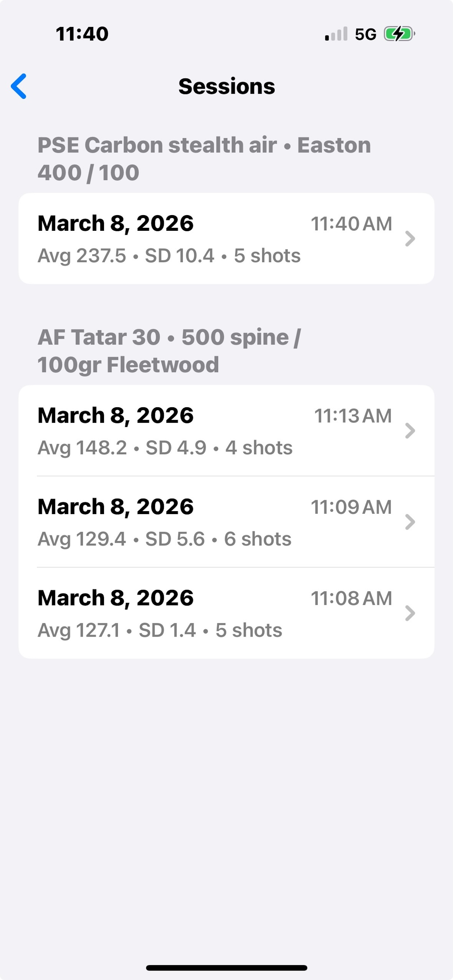Tap the Sessions page title

click(226, 86)
